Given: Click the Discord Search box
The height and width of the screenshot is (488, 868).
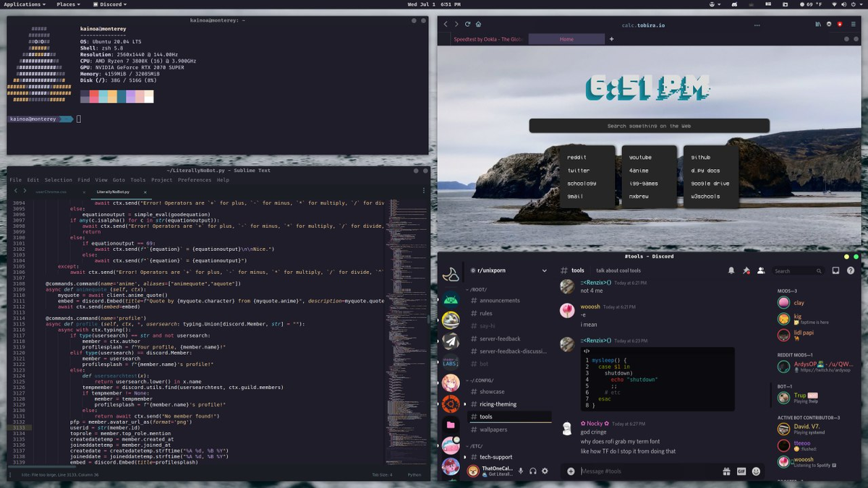Looking at the screenshot, I should pyautogui.click(x=798, y=271).
